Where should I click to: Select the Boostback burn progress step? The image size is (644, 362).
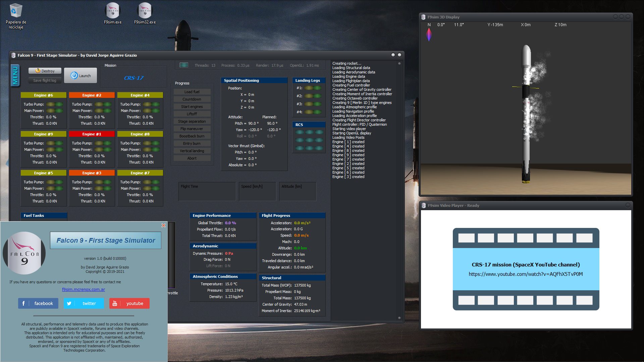[192, 136]
